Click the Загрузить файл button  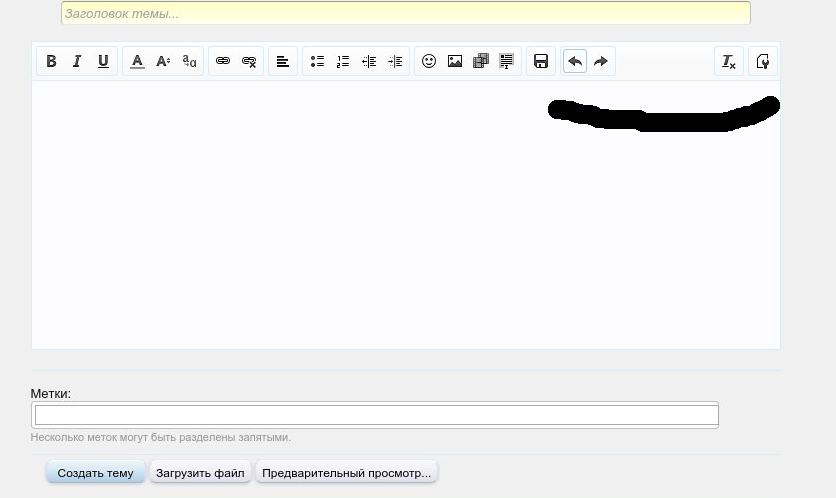coord(200,473)
